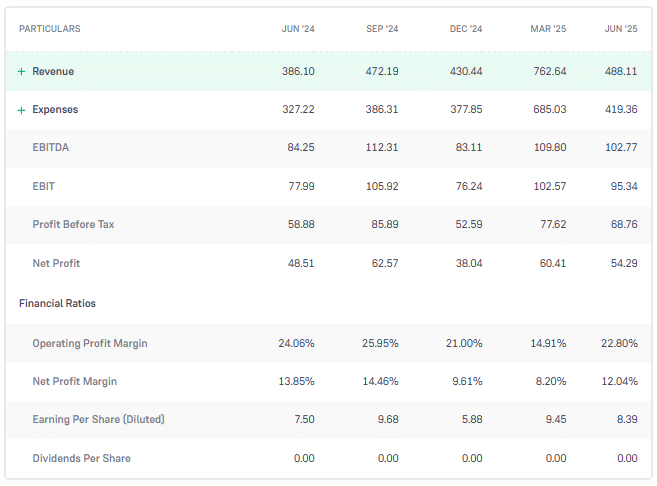Select the Operating Profit Margin label
This screenshot has height=486, width=657.
pyautogui.click(x=90, y=343)
